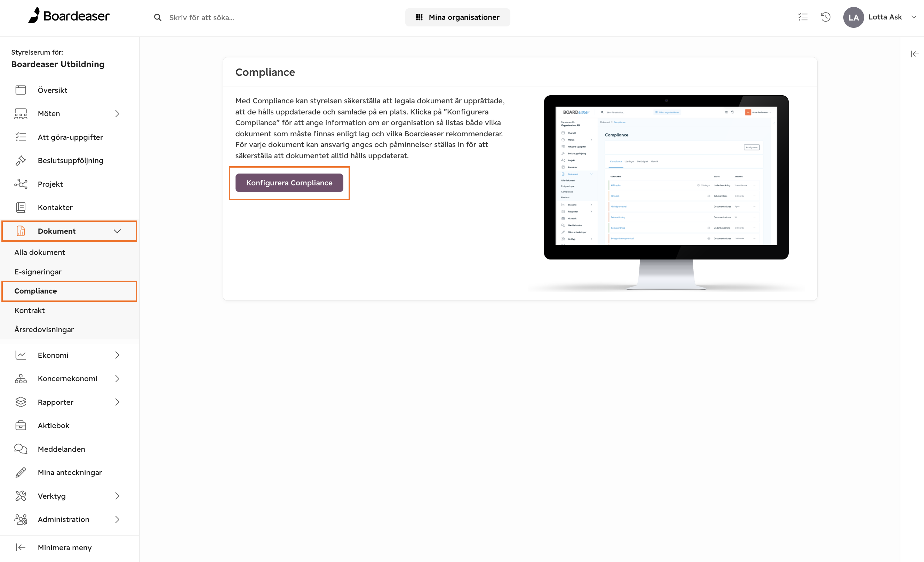Click the Koncernekonomi hierarchy icon
Screen dimensions: 924x562
[x=21, y=379]
